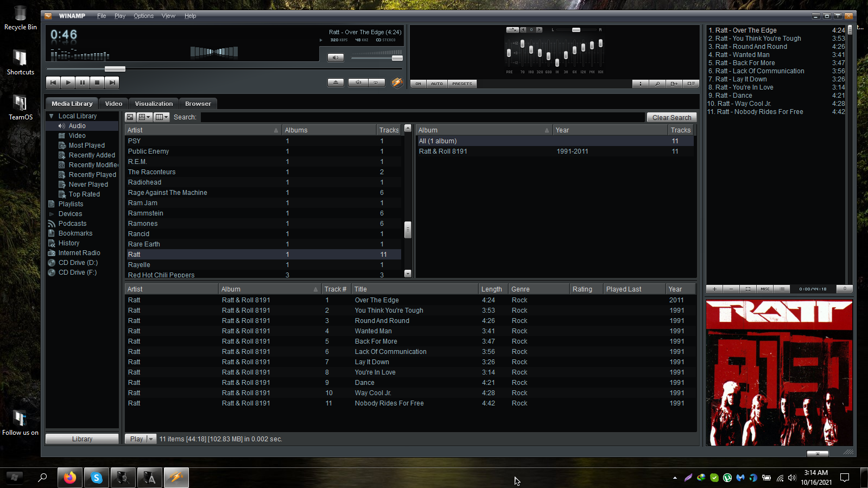Viewport: 868px width, 488px height.
Task: Click the Ratt album cover art
Action: point(779,373)
